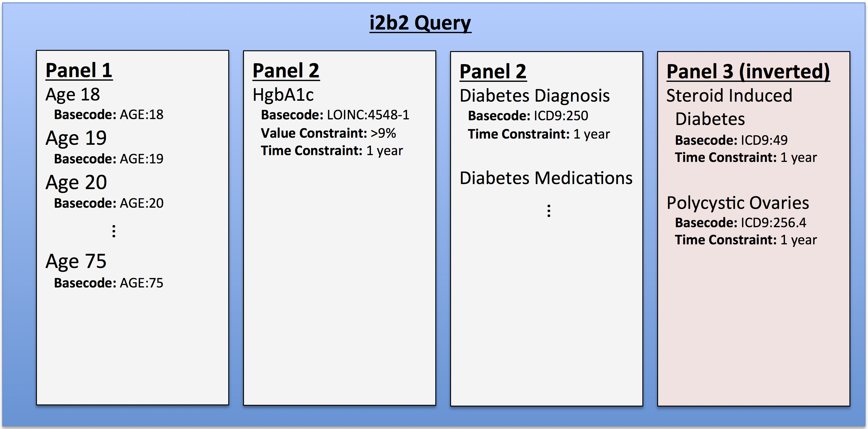Image resolution: width=868 pixels, height=429 pixels.
Task: Click the Panel 3 (inverted) heading
Action: 748,71
